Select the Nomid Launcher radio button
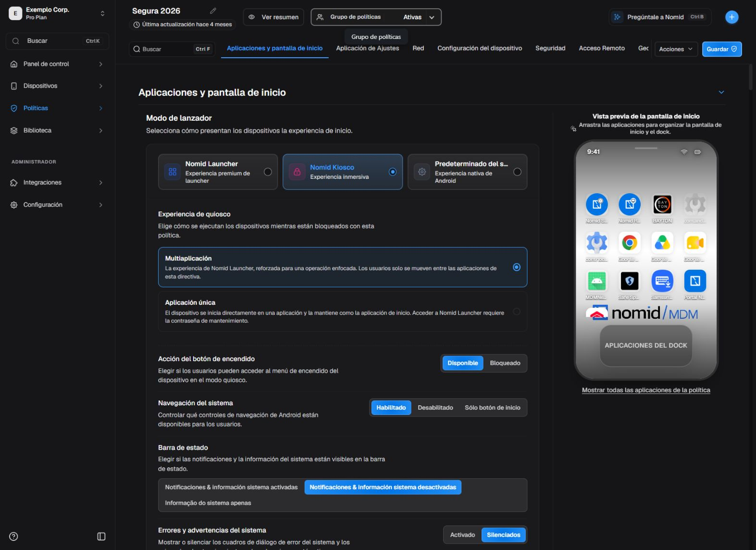The image size is (756, 550). [x=268, y=172]
